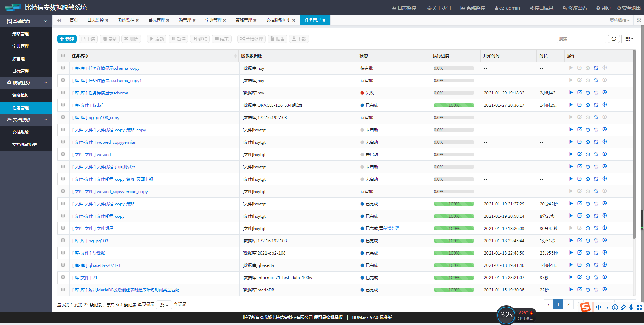Open the 页签操作 dropdown
Image resolution: width=644 pixels, height=325 pixels.
(x=619, y=21)
